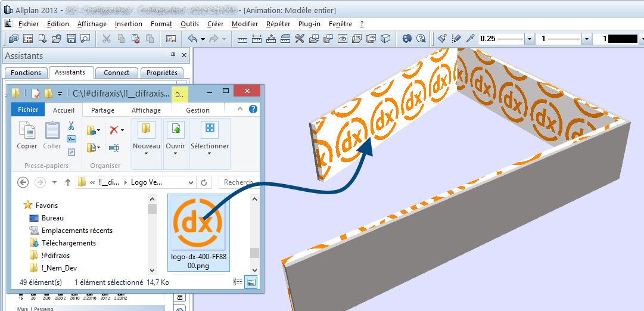The height and width of the screenshot is (311, 644).
Task: Click the Explorer search field Recherch
Action: click(239, 182)
